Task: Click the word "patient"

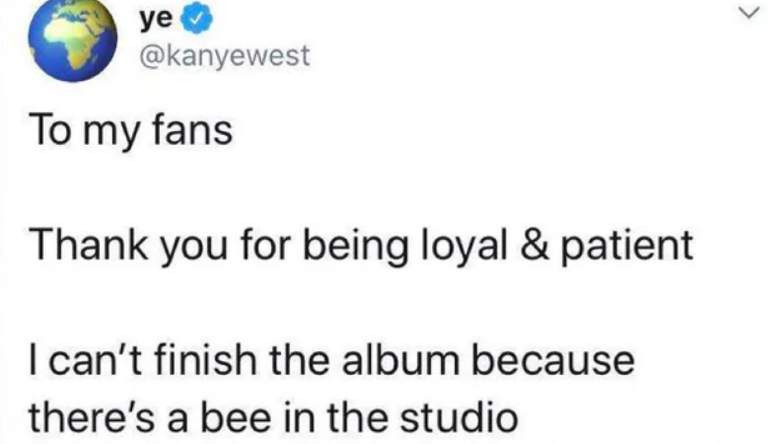Action: 627,247
